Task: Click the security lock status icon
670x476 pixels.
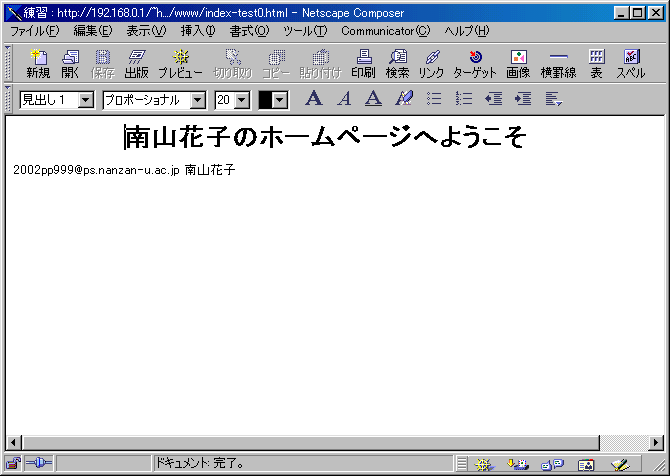Action: pos(13,463)
